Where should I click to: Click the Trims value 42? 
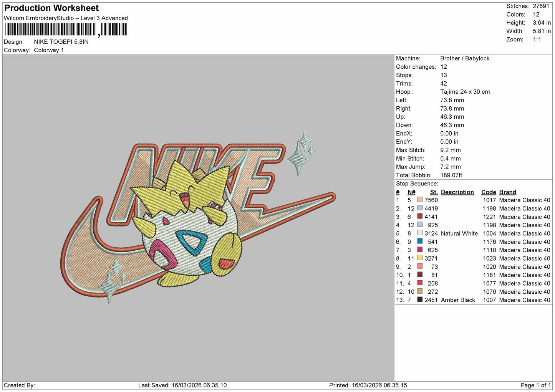[444, 83]
